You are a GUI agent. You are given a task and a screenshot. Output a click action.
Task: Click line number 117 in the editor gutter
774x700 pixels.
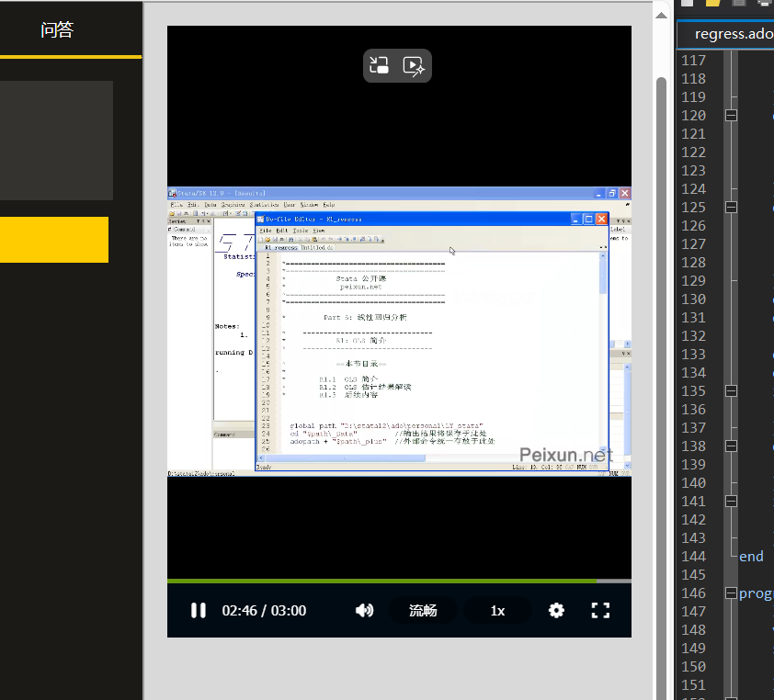click(693, 61)
